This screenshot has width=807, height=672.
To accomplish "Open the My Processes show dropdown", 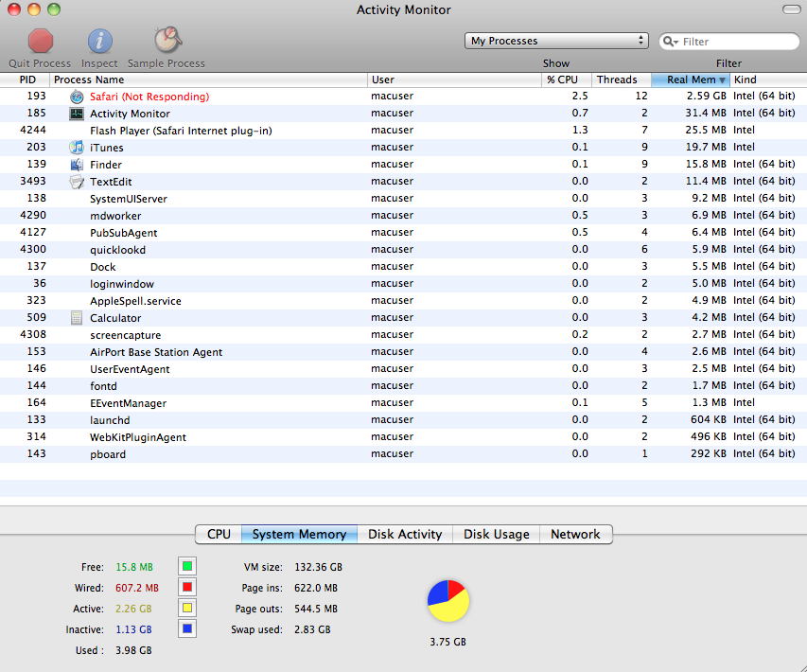I will [x=556, y=41].
